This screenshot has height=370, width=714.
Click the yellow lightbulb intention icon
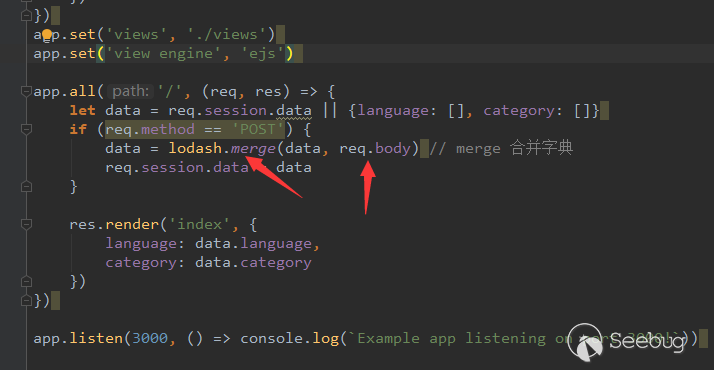[47, 35]
